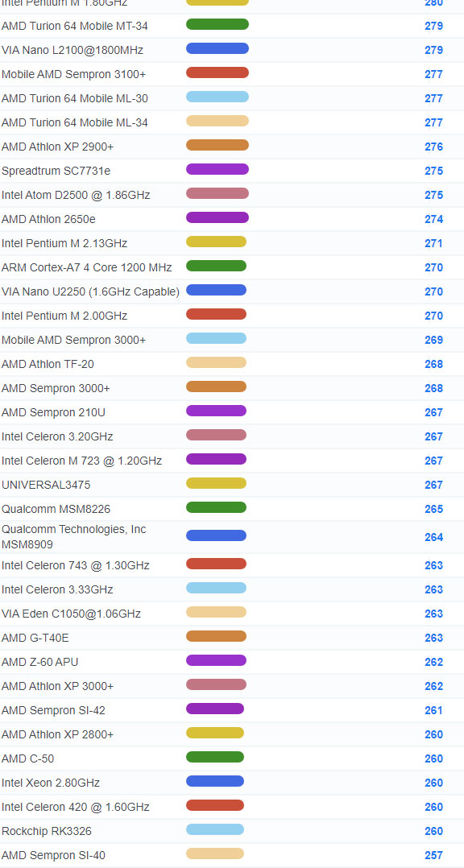This screenshot has width=464, height=868.
Task: Click score 261 for AMD Sempron SI-42
Action: click(434, 710)
